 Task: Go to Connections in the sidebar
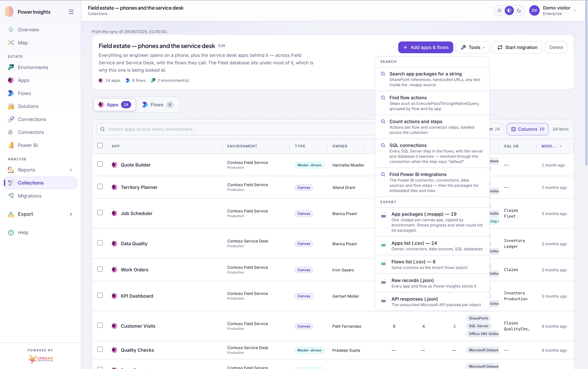[41, 119]
